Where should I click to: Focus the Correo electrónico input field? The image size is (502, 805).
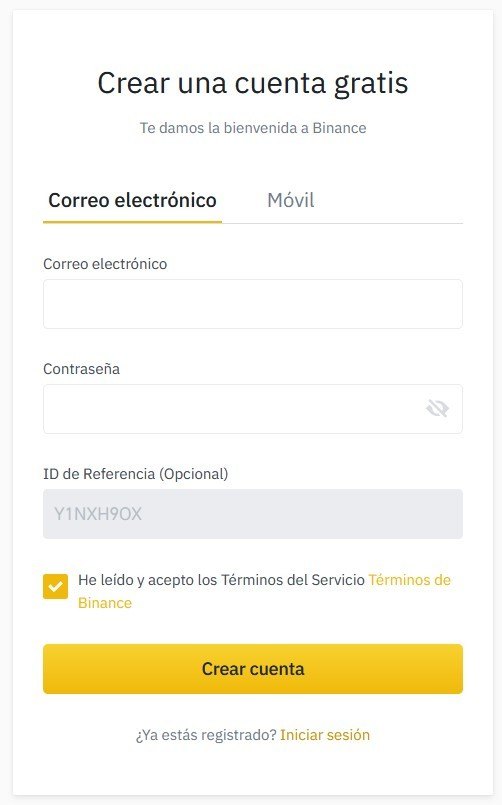pyautogui.click(x=253, y=304)
